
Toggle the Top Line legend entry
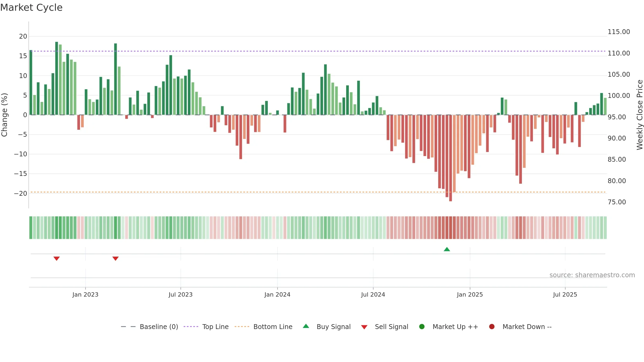click(206, 327)
